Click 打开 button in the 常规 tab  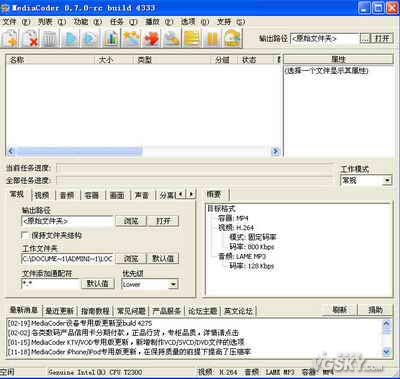(163, 221)
